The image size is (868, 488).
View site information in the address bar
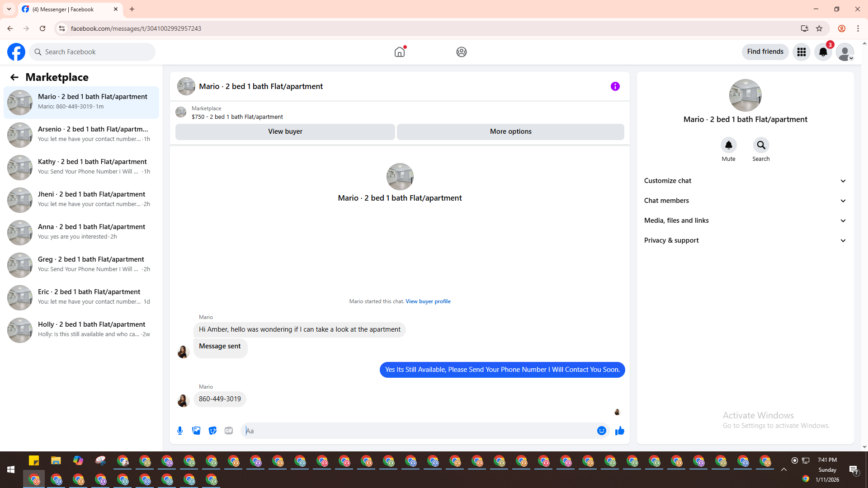tap(62, 28)
